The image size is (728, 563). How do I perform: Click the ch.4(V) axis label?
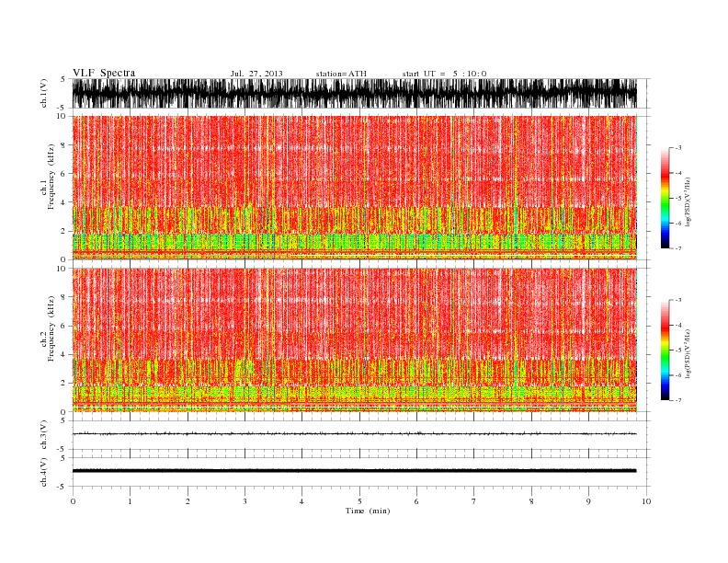pos(44,472)
